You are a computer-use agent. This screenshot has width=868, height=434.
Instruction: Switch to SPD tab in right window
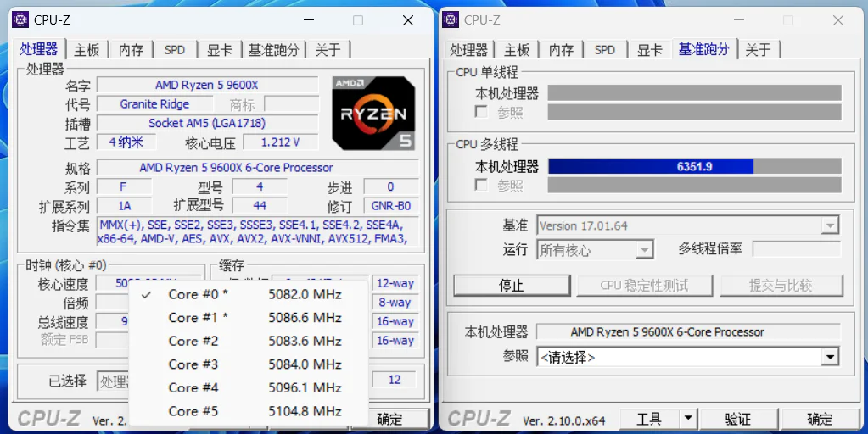(604, 50)
